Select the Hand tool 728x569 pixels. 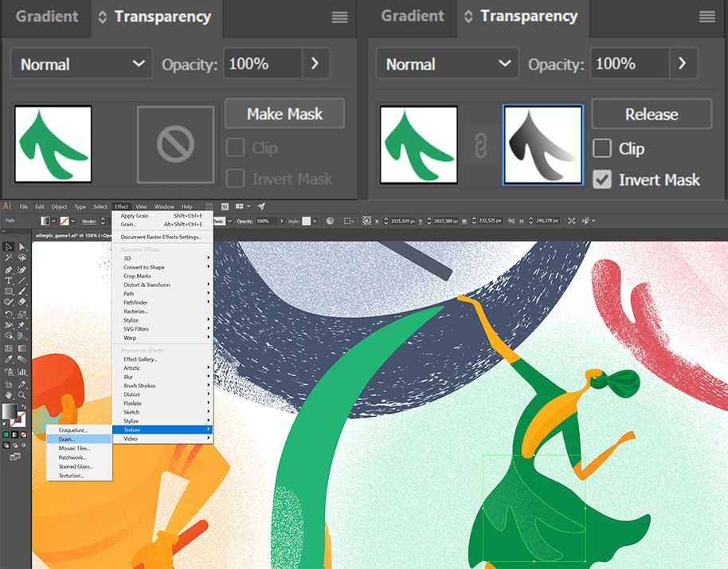8,395
